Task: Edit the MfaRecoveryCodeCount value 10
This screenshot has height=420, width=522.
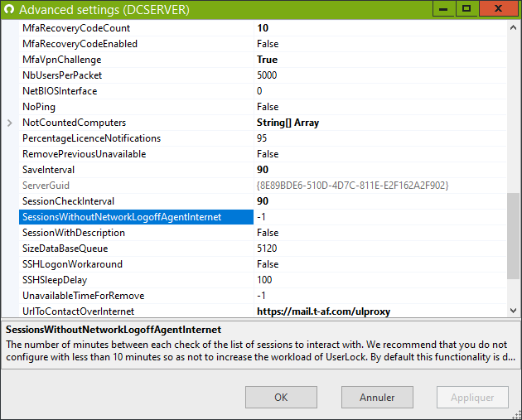Action: coord(380,28)
